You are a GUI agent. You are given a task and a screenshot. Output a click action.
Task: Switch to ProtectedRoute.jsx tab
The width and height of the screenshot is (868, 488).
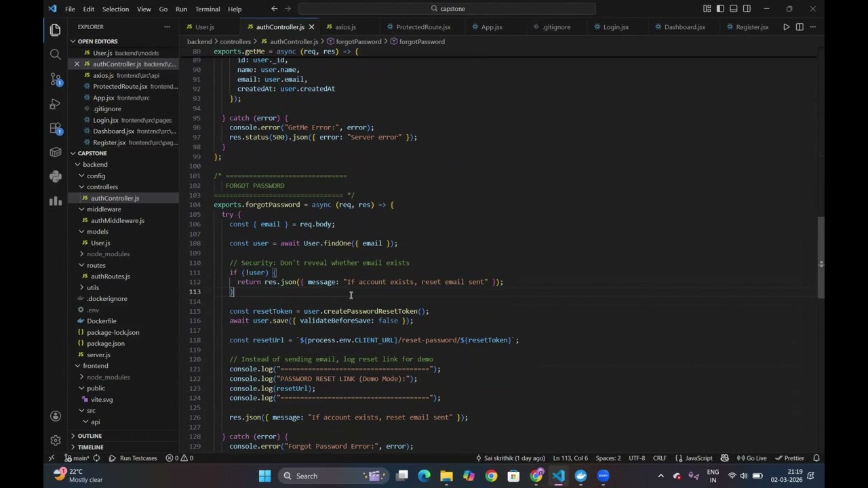[423, 27]
